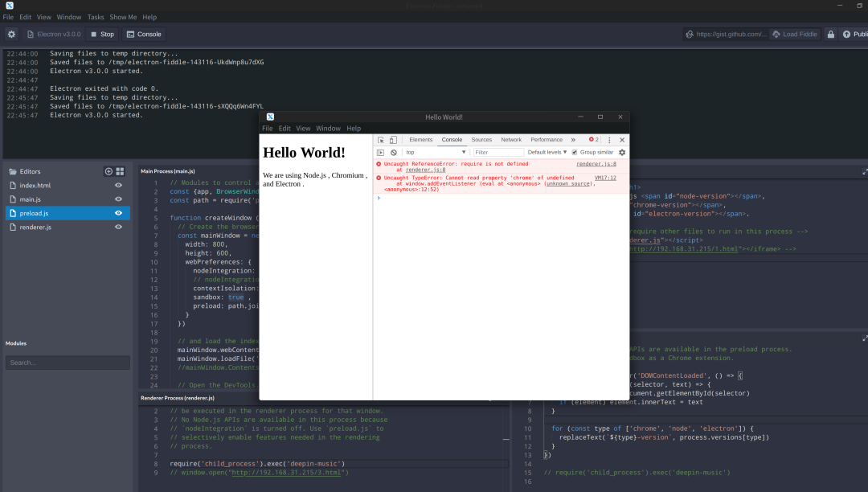Click the unknown source link in error
868x492 pixels.
coord(568,184)
